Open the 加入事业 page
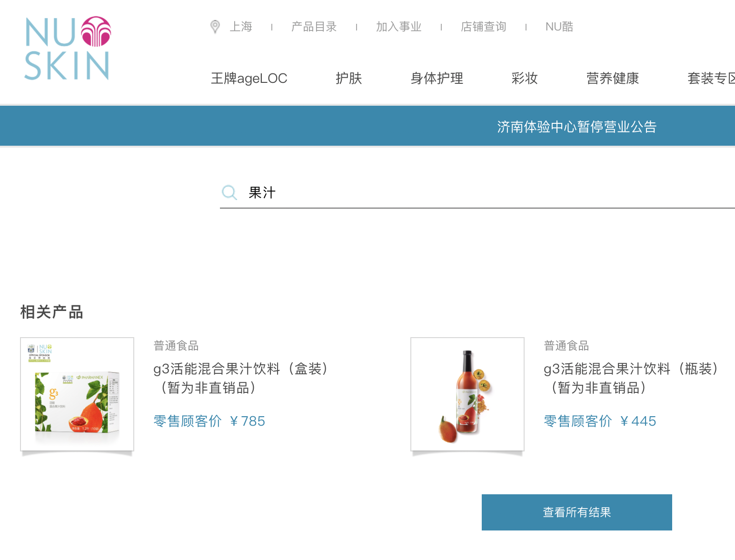The image size is (735, 560). coord(399,27)
